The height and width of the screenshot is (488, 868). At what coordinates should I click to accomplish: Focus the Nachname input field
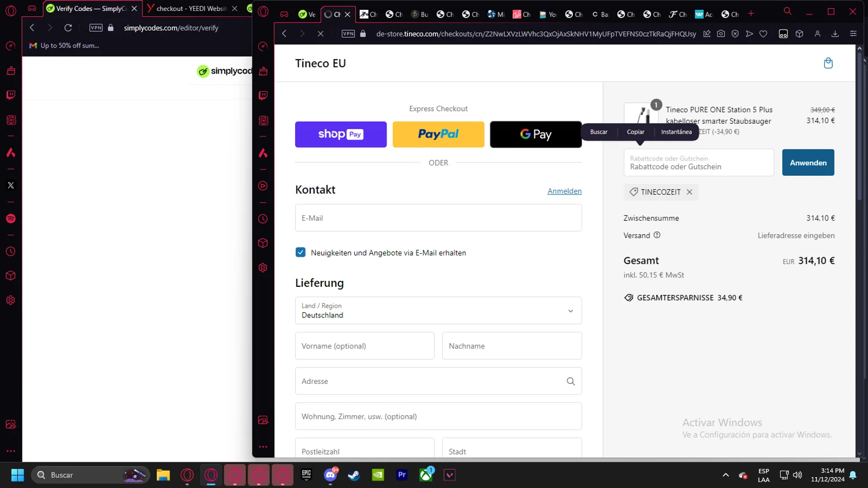click(x=512, y=346)
